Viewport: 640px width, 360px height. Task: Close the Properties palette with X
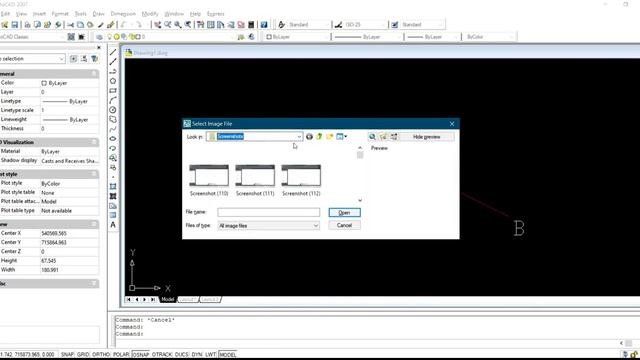click(99, 48)
